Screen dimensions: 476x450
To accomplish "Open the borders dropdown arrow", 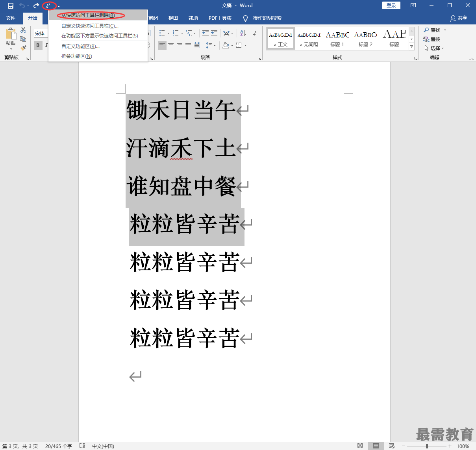I will click(245, 45).
